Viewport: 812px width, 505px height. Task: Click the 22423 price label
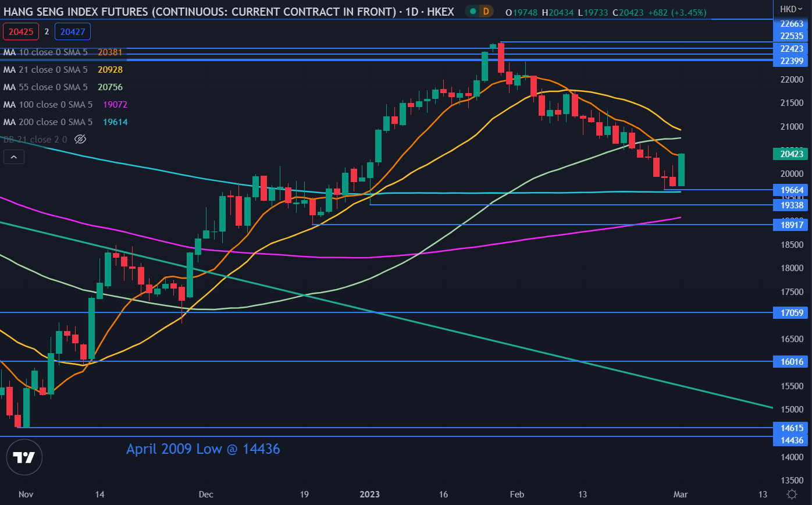[792, 49]
